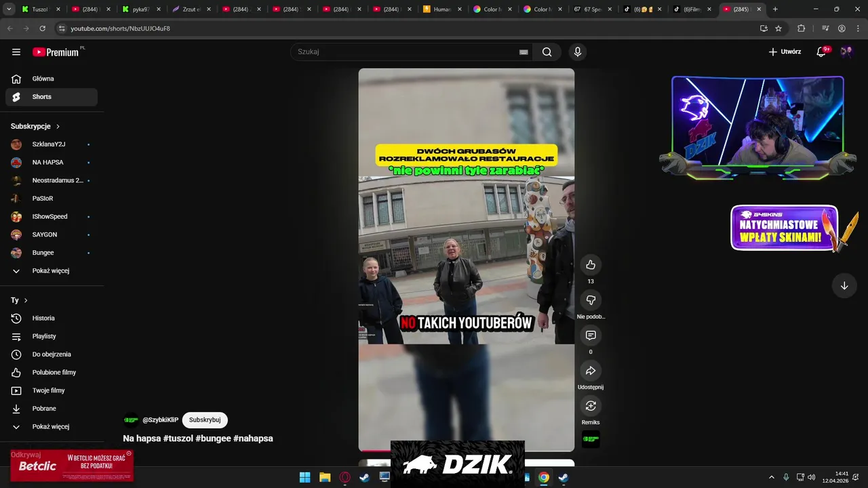Image resolution: width=868 pixels, height=488 pixels.
Task: Go to the next Short arrow
Action: 844,285
